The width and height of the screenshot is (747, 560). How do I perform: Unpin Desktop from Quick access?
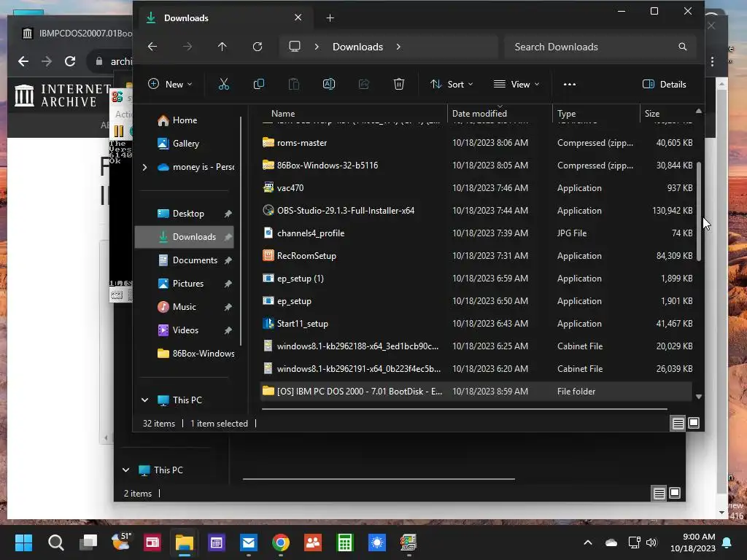pos(228,214)
